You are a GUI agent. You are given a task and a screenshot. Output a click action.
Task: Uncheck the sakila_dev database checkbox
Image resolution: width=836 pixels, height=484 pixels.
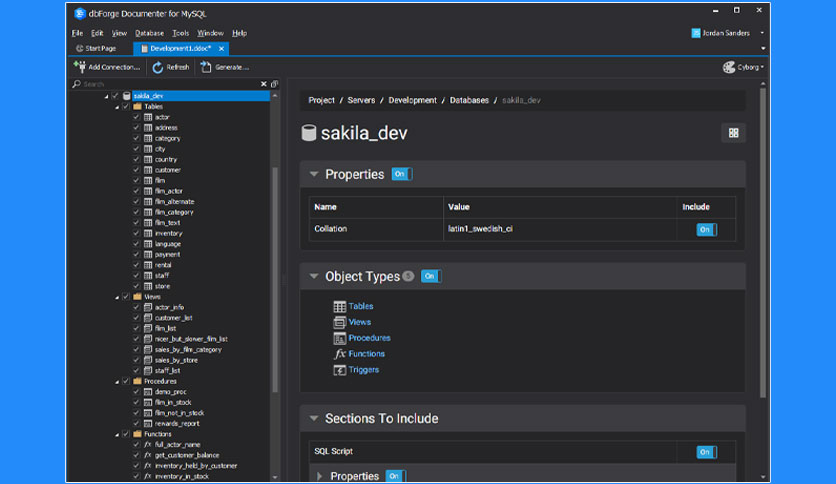tap(115, 96)
